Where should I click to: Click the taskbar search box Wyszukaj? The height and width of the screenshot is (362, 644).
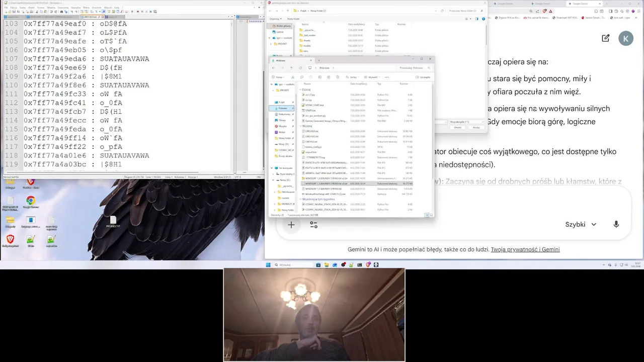pyautogui.click(x=294, y=264)
